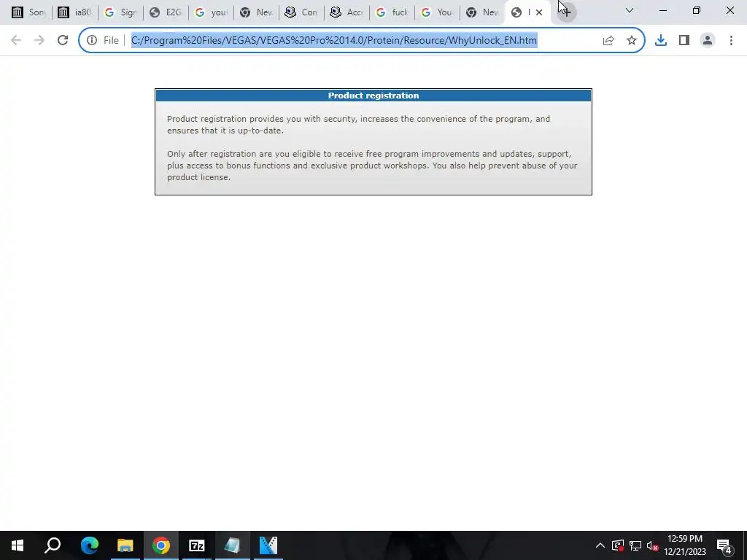Bookmark this page with the star
The image size is (747, 560).
pyautogui.click(x=632, y=41)
